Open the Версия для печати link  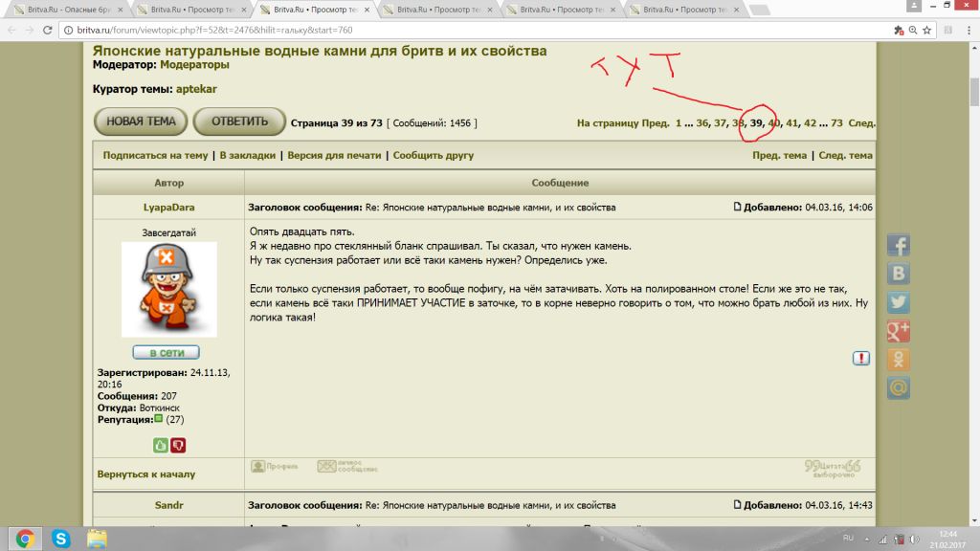click(x=334, y=155)
